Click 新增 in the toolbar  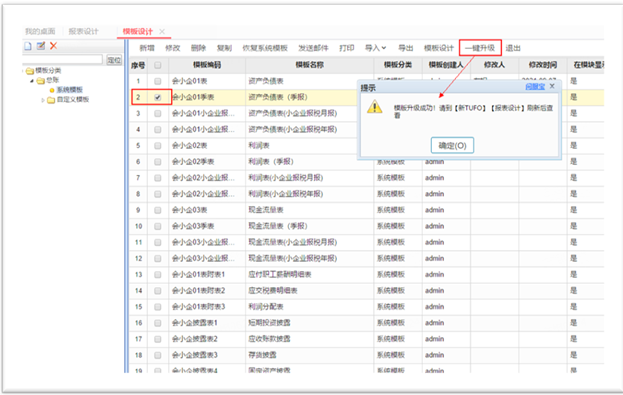coord(147,48)
